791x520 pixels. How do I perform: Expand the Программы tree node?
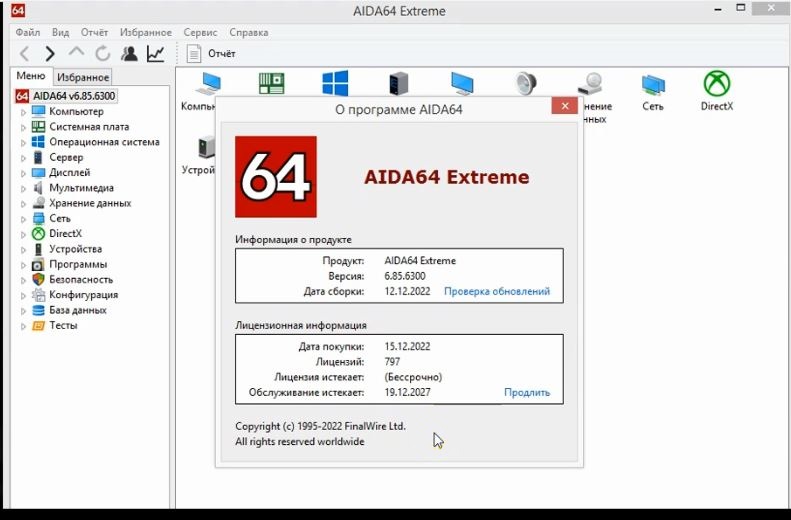click(23, 265)
